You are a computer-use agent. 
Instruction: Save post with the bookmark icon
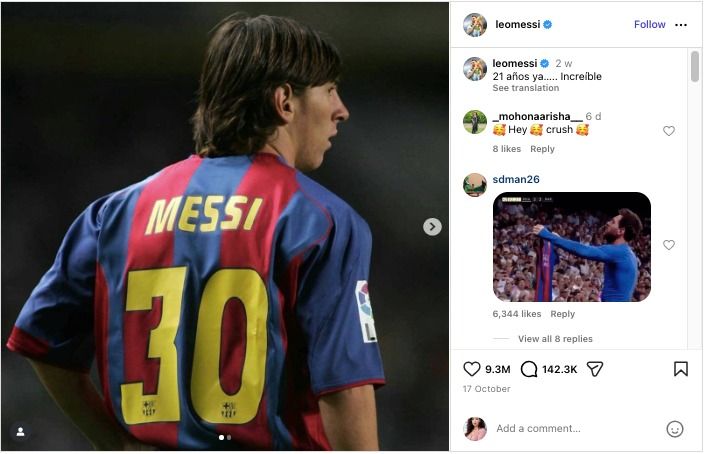[x=681, y=369]
